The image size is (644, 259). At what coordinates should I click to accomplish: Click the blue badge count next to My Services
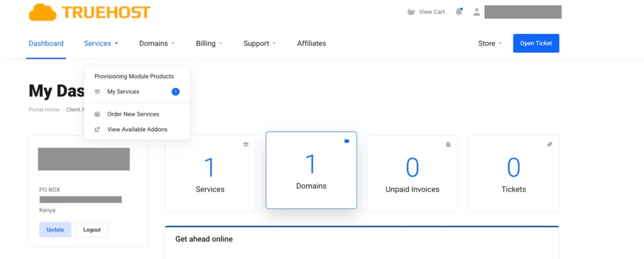click(175, 92)
